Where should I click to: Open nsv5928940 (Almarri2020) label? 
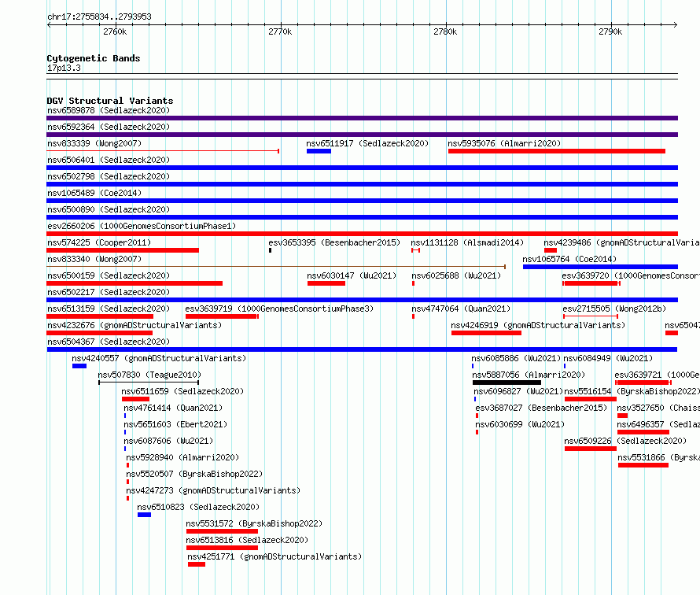[x=182, y=457]
